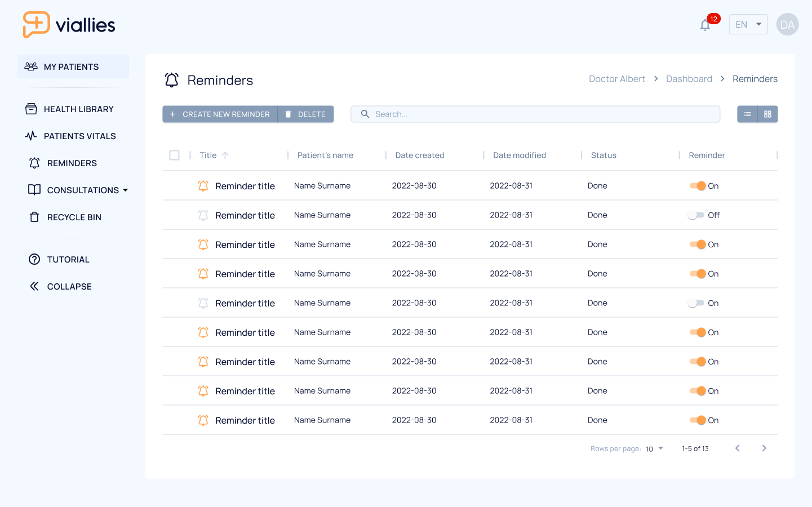Click the alarm bell icon beside the Reminders heading
The image size is (812, 507).
point(172,80)
